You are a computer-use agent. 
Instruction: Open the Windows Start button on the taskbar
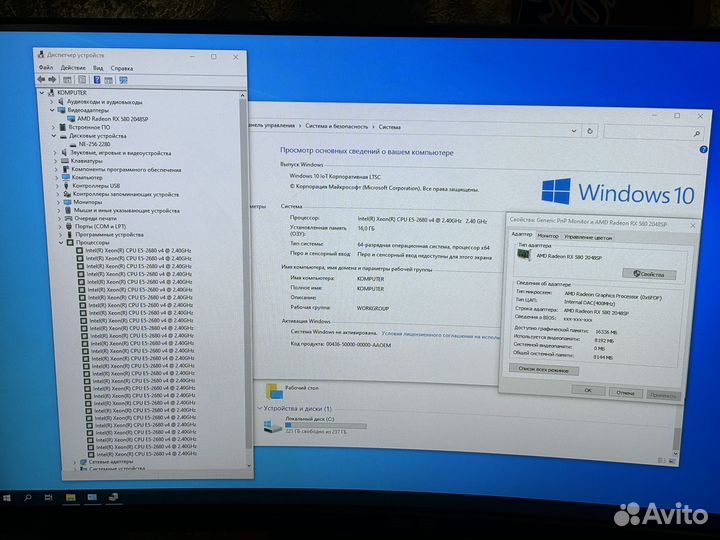click(x=9, y=496)
